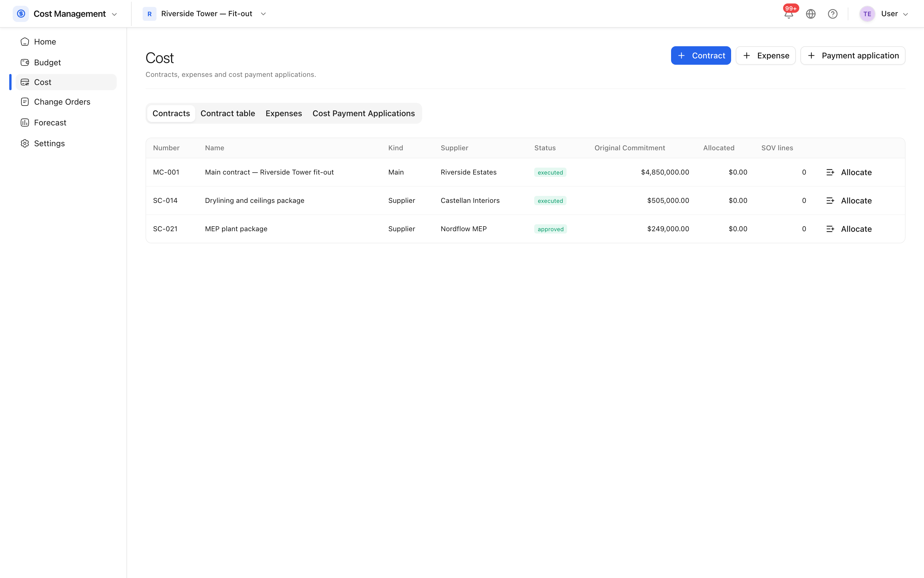Click Castellan Interiors supplier cell

470,201
